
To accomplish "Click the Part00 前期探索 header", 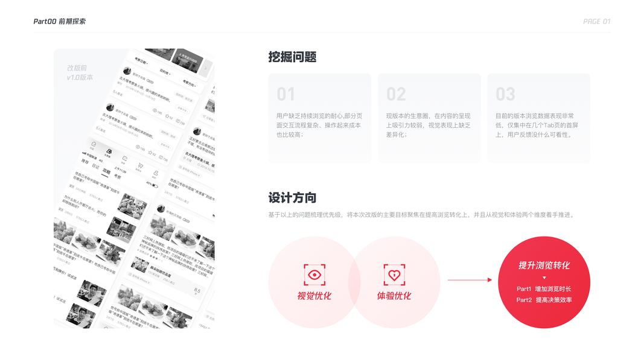I will point(60,21).
